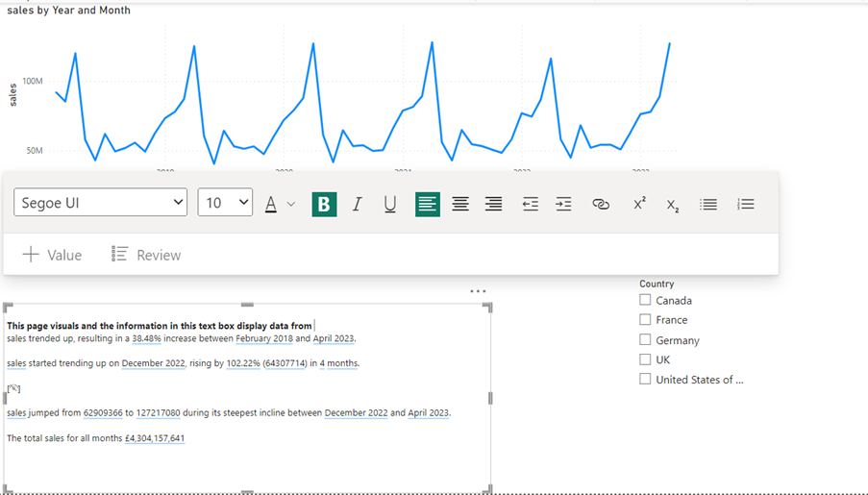The width and height of the screenshot is (868, 495).
Task: Check the Germany country filter
Action: pyautogui.click(x=645, y=339)
